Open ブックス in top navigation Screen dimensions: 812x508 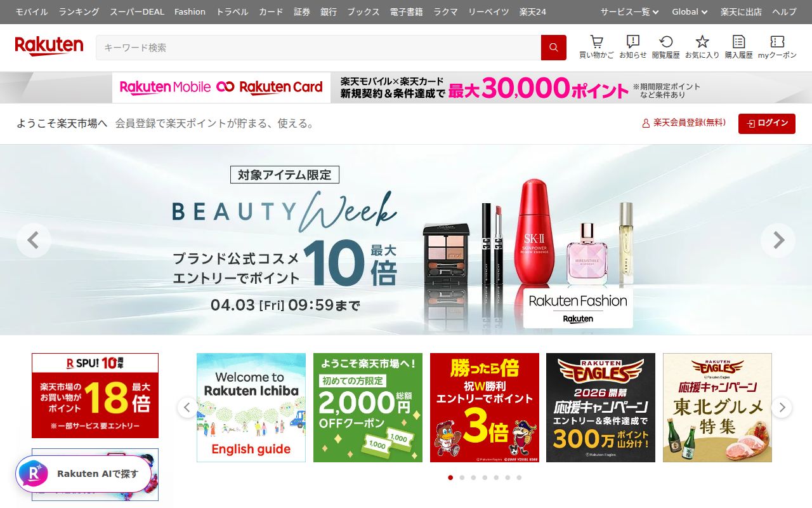click(x=363, y=12)
